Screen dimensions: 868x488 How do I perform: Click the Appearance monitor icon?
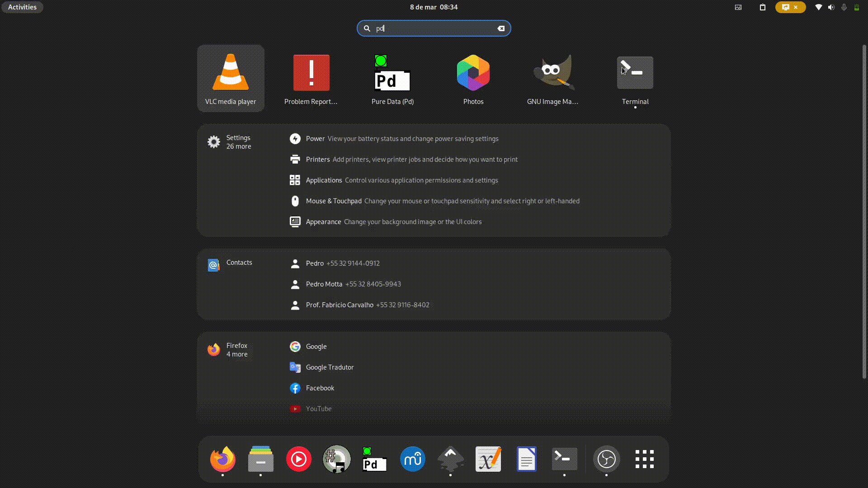point(295,222)
